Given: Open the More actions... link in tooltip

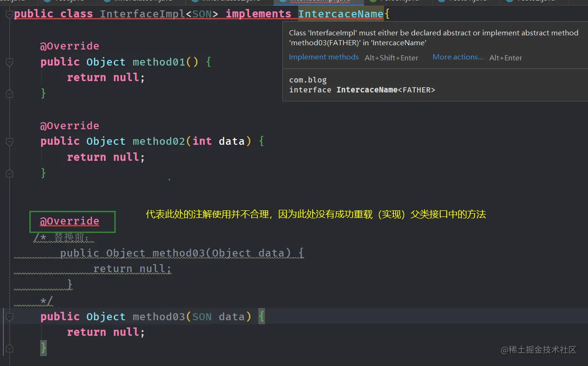Looking at the screenshot, I should click(x=458, y=57).
